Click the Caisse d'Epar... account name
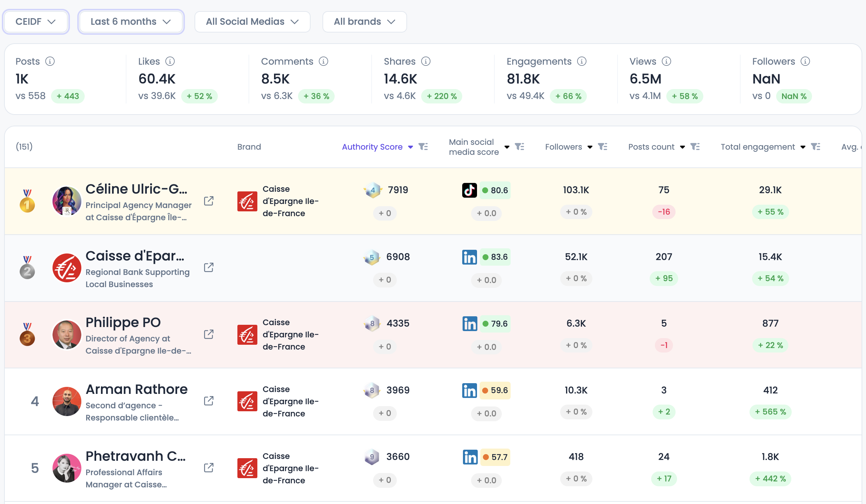 pos(135,256)
